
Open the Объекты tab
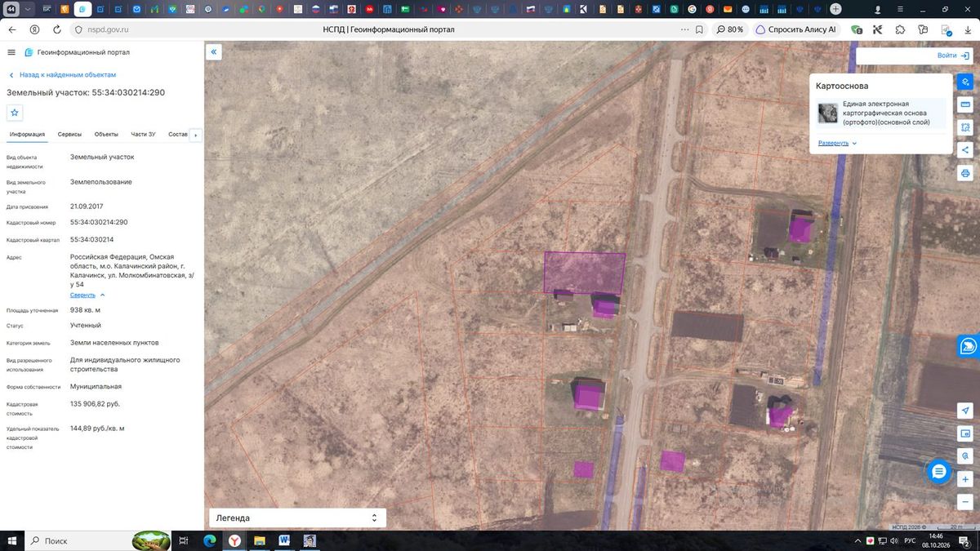point(106,134)
